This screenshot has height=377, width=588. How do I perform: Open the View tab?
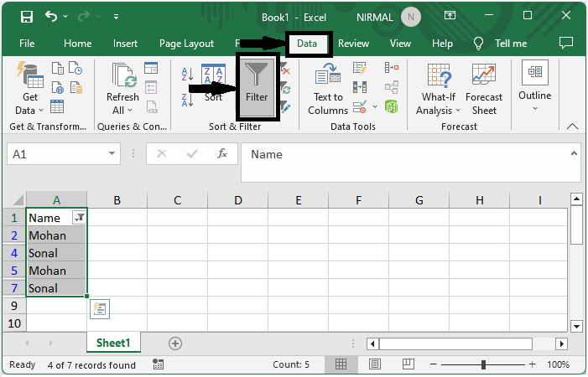click(400, 44)
